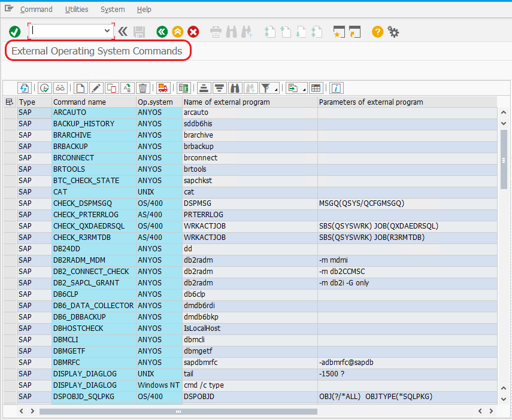Click the Previous Page icon
Screen dimensions: 512x420
click(286, 32)
